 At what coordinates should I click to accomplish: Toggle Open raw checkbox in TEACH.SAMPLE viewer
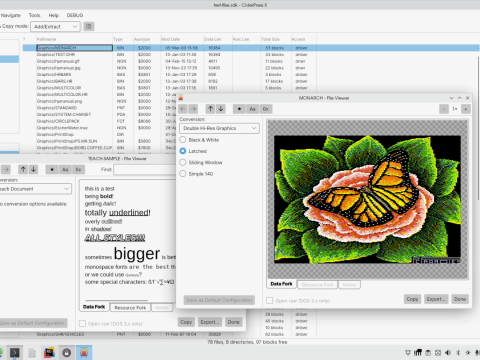coord(82,323)
